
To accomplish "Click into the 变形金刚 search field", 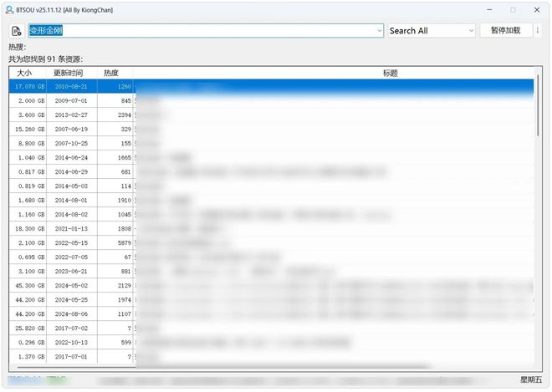I will 201,31.
